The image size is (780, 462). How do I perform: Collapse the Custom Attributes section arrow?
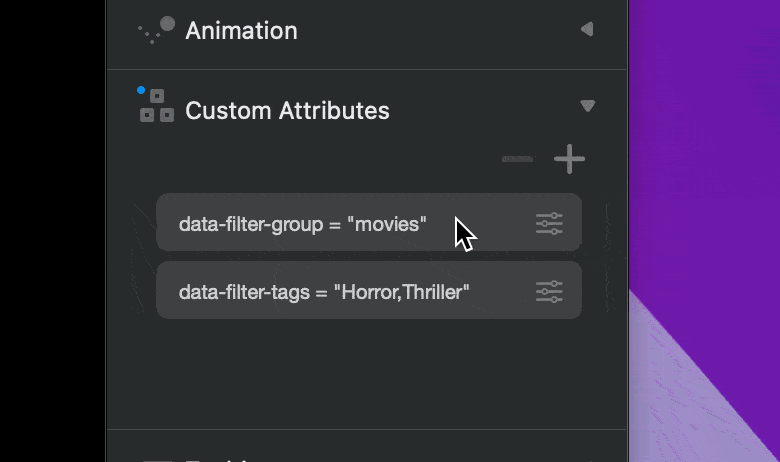tap(587, 106)
